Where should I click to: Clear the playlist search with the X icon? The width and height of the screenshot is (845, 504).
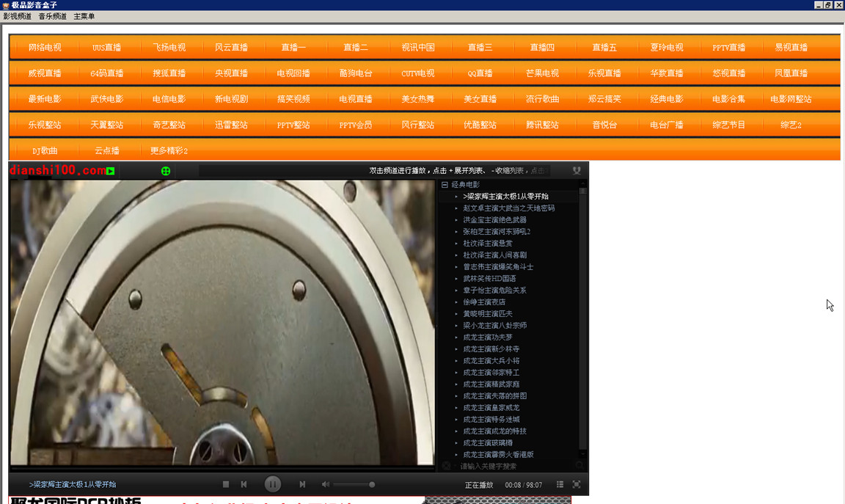pyautogui.click(x=446, y=466)
